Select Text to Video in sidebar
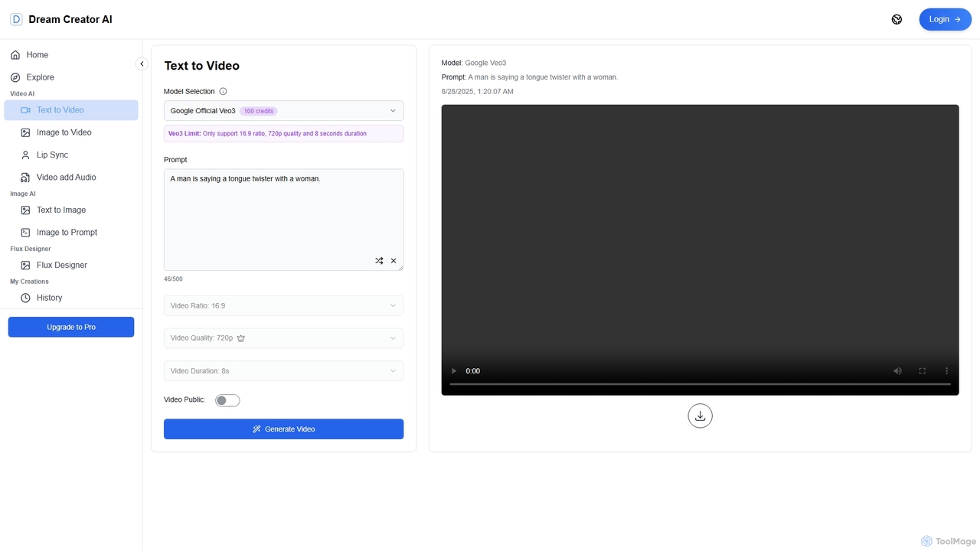 (71, 110)
